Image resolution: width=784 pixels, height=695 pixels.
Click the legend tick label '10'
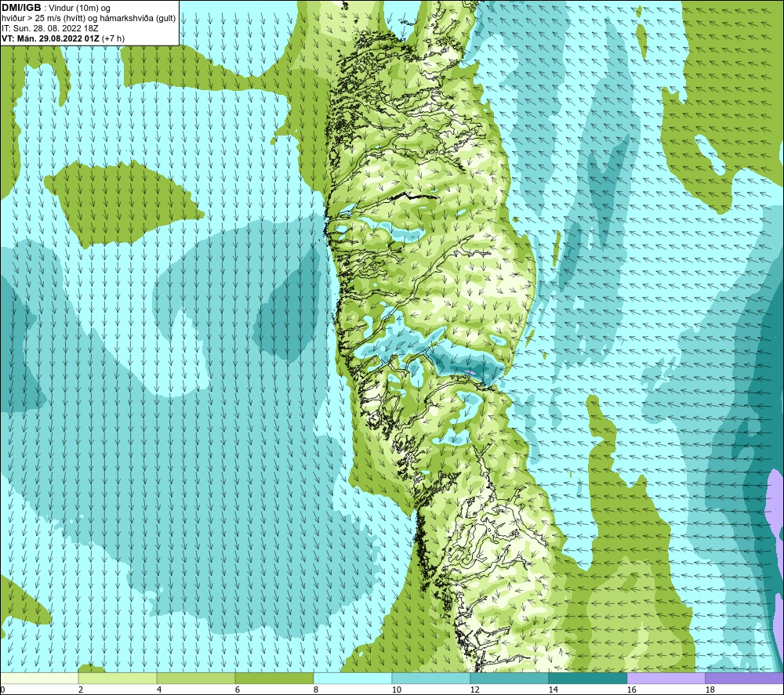pos(396,690)
